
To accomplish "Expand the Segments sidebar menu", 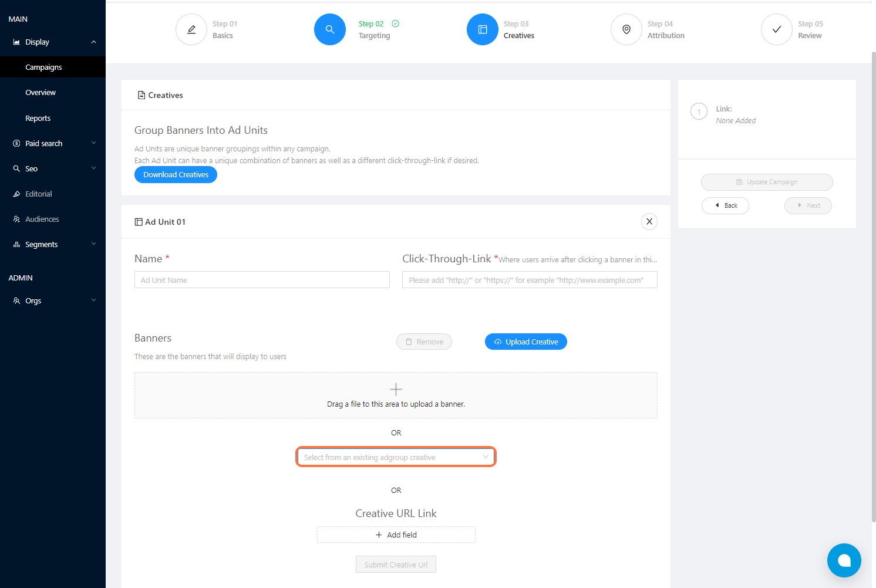I will pos(53,244).
